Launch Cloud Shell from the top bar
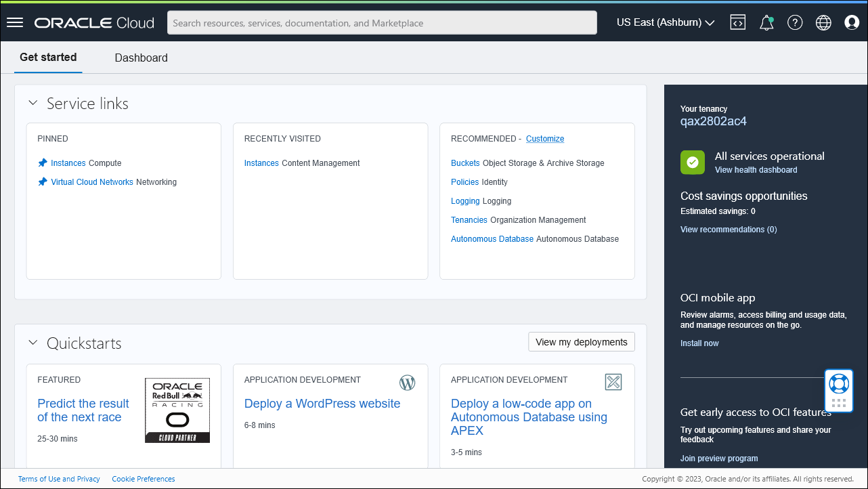This screenshot has width=868, height=489. pos(737,22)
